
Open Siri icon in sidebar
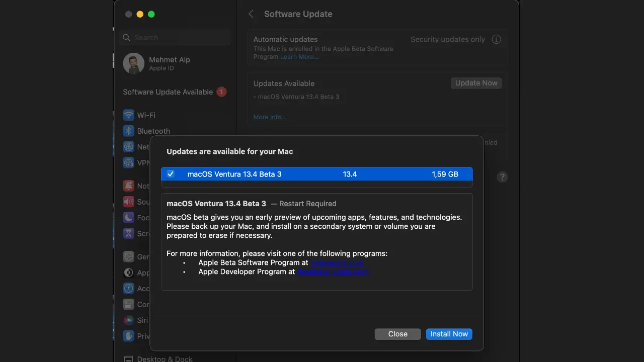point(129,320)
